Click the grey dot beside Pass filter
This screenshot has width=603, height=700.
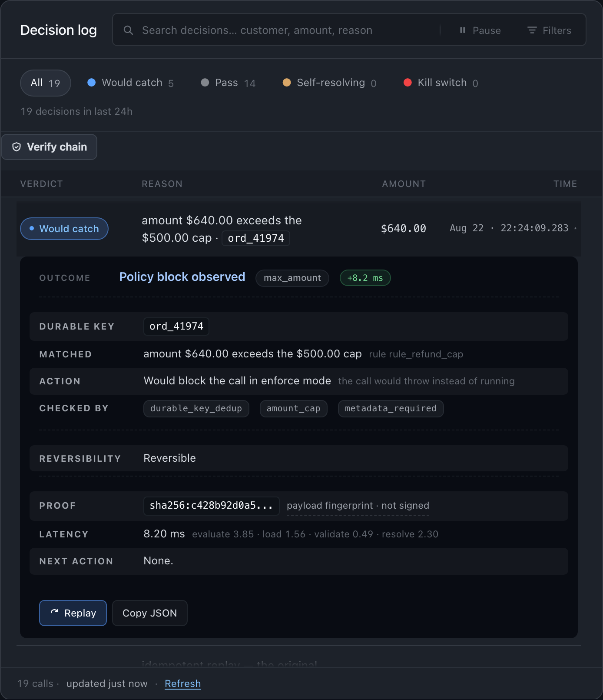205,83
